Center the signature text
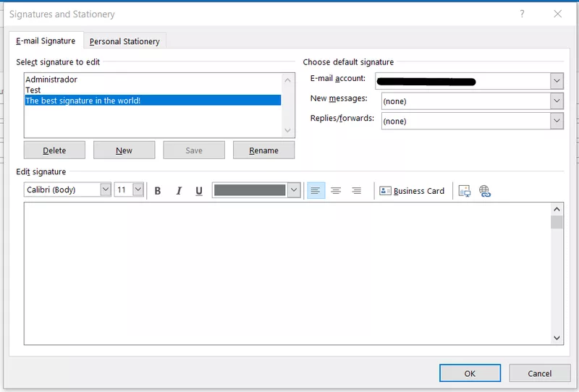 (x=336, y=190)
